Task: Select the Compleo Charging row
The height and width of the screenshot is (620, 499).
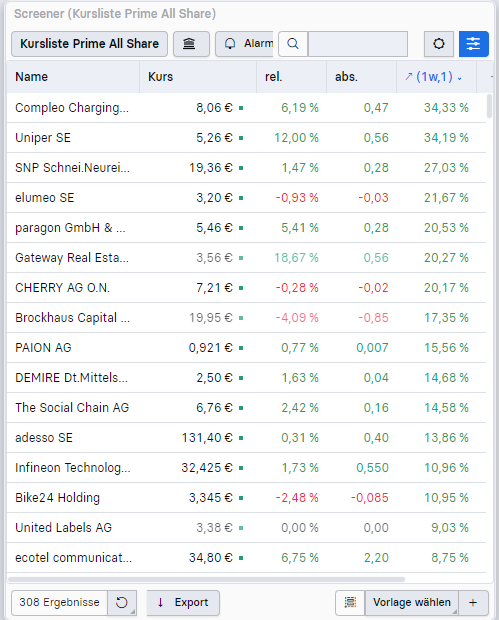Action: (246, 108)
